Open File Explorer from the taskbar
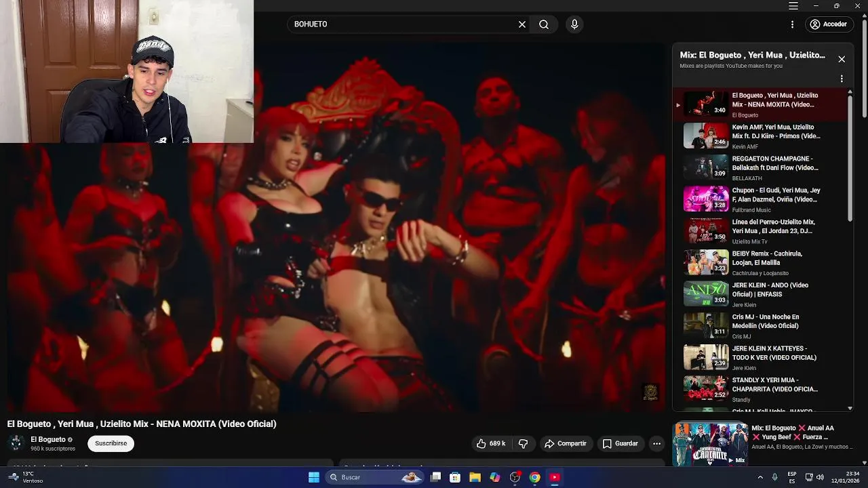 tap(475, 477)
